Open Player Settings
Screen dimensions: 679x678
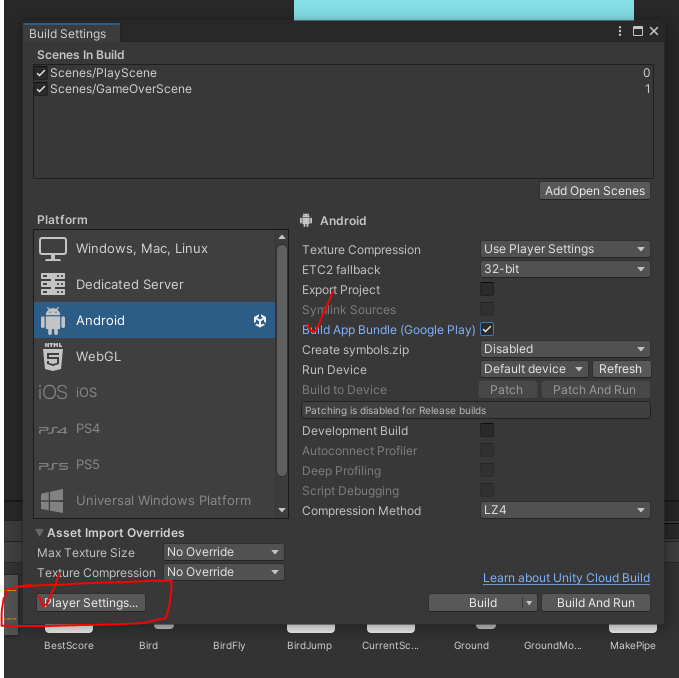click(91, 603)
